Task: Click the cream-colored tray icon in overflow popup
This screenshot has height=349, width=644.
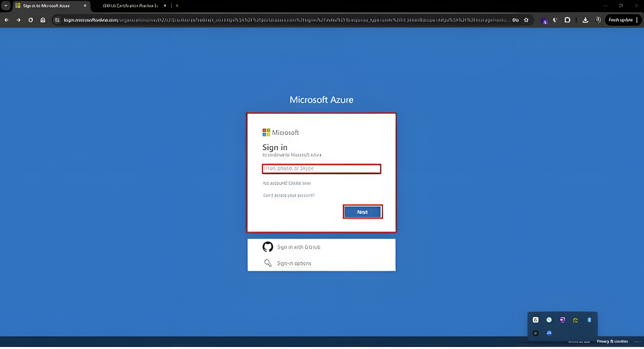Action: click(x=535, y=320)
